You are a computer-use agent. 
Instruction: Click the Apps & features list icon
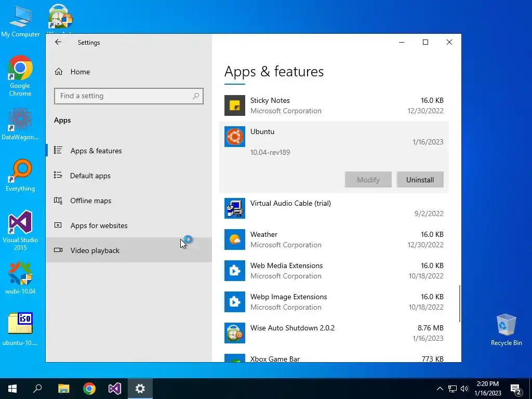tap(58, 150)
